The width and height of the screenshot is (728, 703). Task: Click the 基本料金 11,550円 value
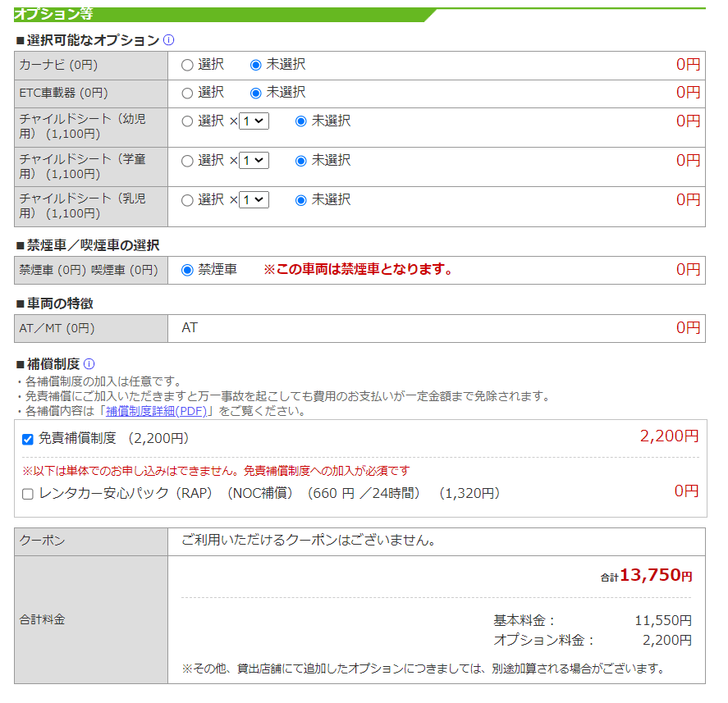663,620
